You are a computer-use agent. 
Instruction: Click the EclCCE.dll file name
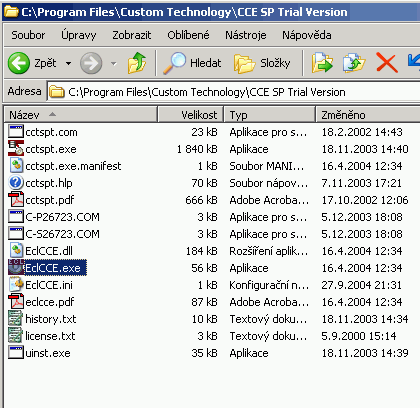[49, 251]
